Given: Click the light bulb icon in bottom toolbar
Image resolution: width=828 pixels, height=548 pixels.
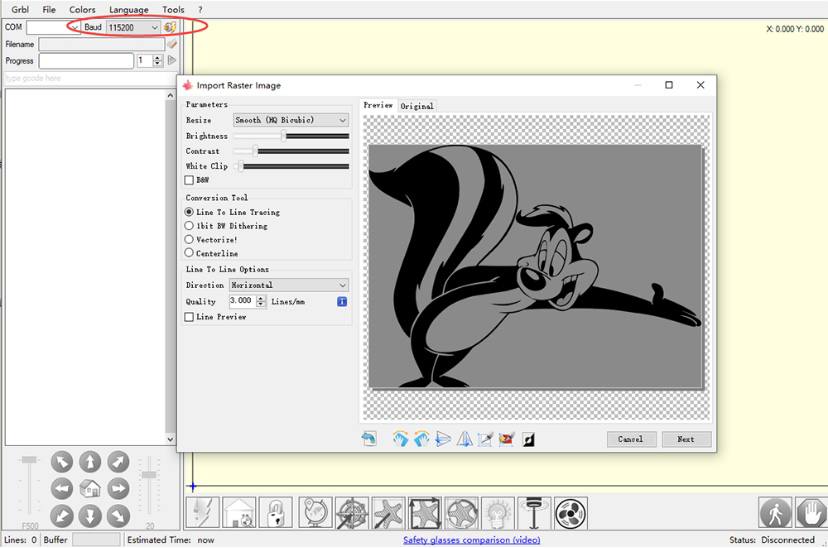Looking at the screenshot, I should tap(498, 513).
